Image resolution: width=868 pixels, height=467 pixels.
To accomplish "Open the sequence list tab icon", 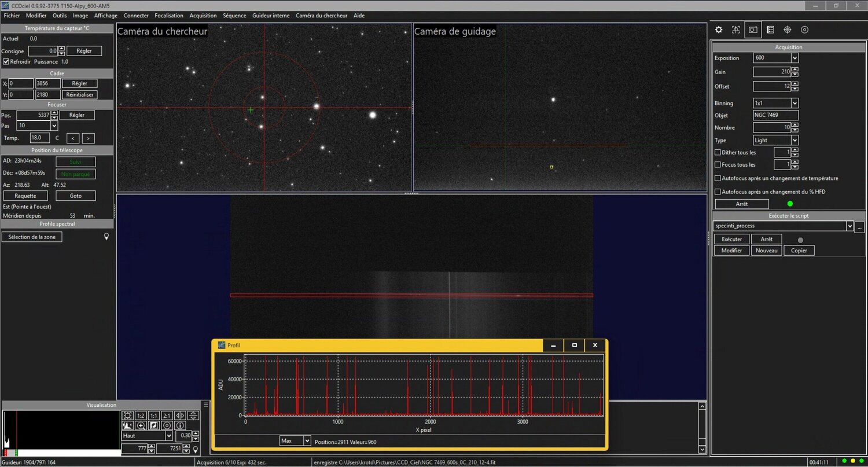I will 770,30.
